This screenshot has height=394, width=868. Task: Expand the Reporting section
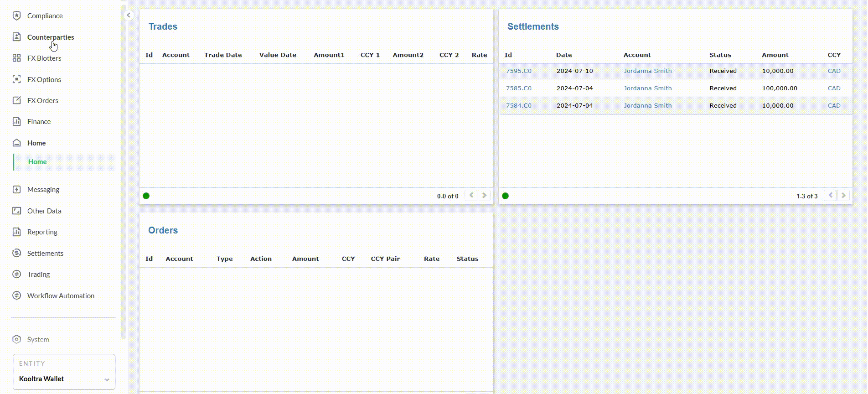click(42, 232)
